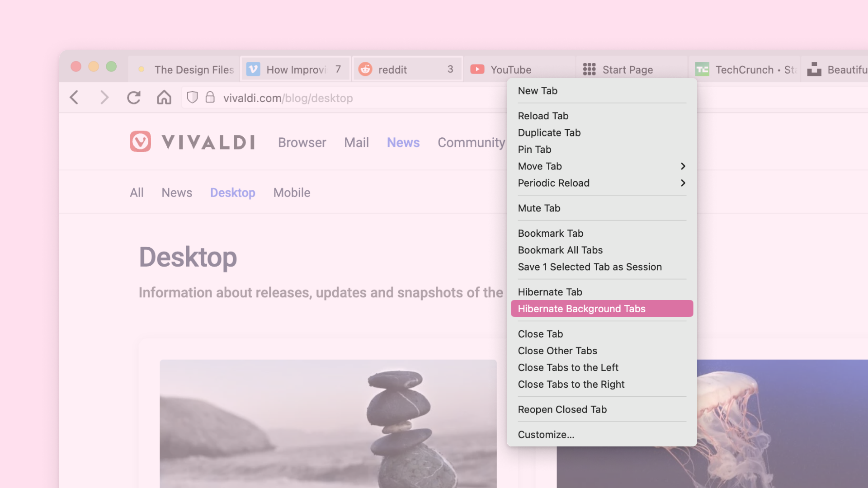Switch to the Start Page tab

click(632, 69)
